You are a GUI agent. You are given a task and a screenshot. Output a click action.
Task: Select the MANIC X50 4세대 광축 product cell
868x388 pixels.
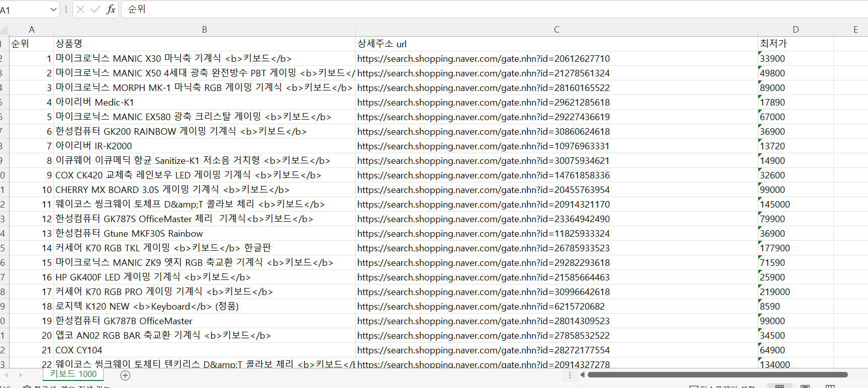pyautogui.click(x=204, y=73)
